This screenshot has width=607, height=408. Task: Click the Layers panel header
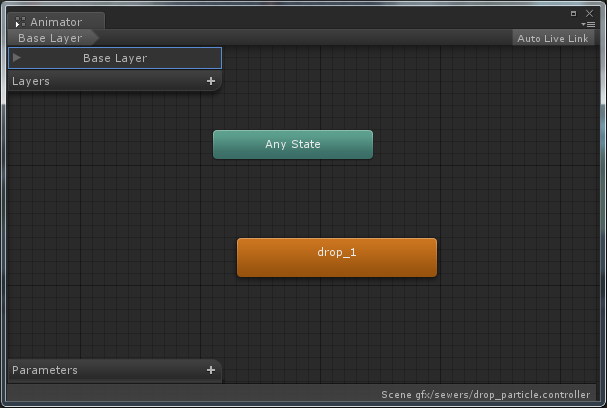[115, 81]
